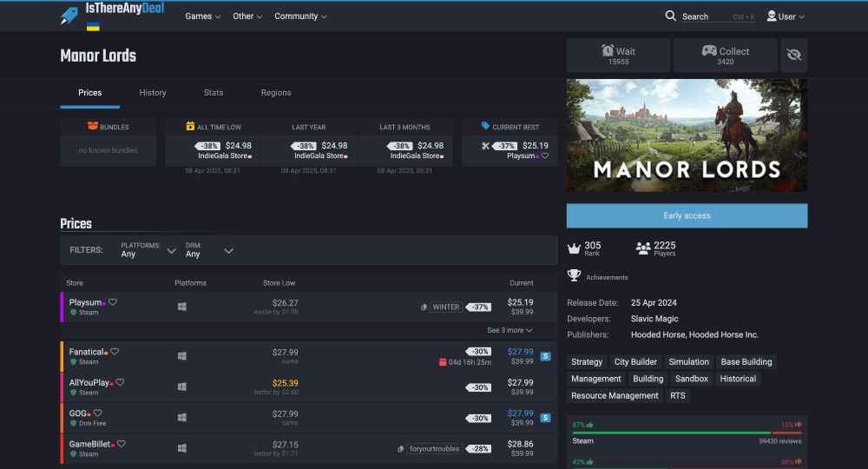Click scissors voucher icon in Current Best
Image resolution: width=868 pixels, height=469 pixels.
point(485,146)
